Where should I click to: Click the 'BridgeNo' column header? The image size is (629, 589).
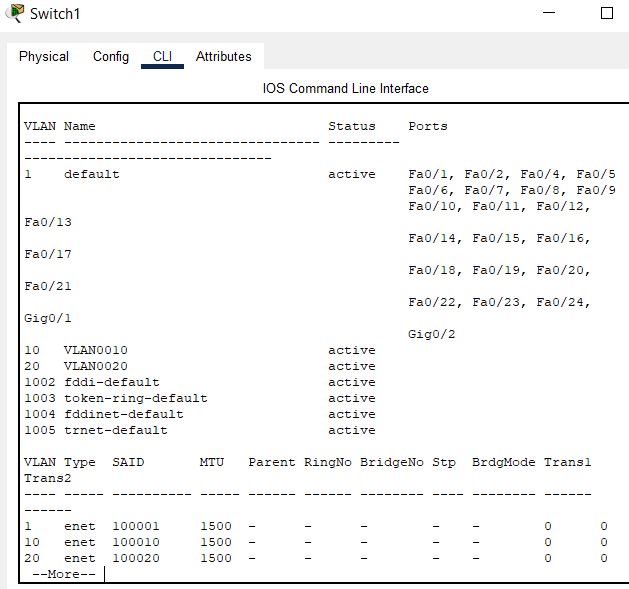pyautogui.click(x=392, y=462)
